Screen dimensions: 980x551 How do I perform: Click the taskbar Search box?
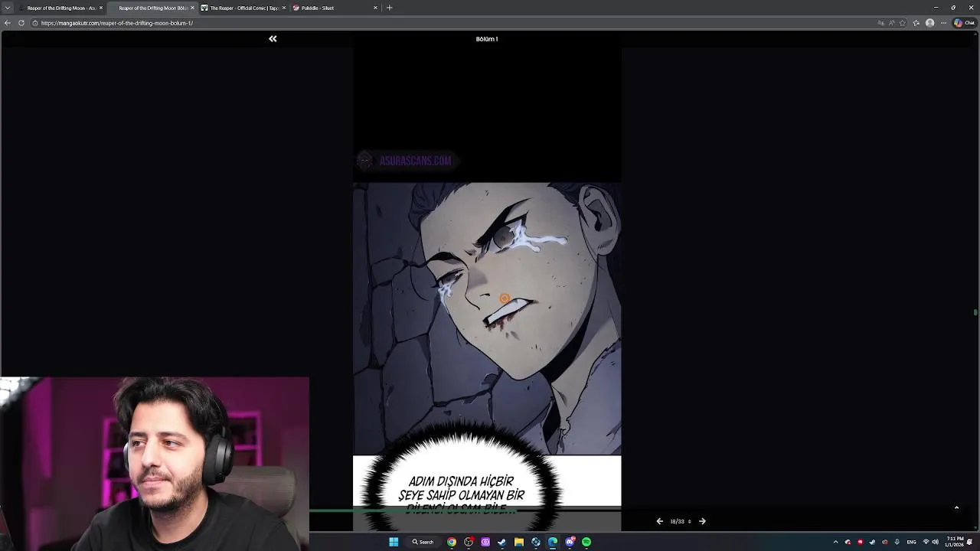423,542
